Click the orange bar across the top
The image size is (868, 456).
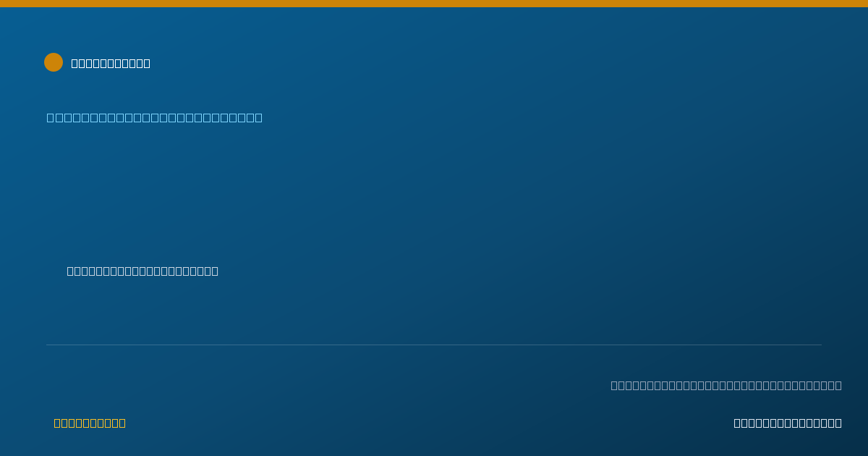[x=434, y=4]
